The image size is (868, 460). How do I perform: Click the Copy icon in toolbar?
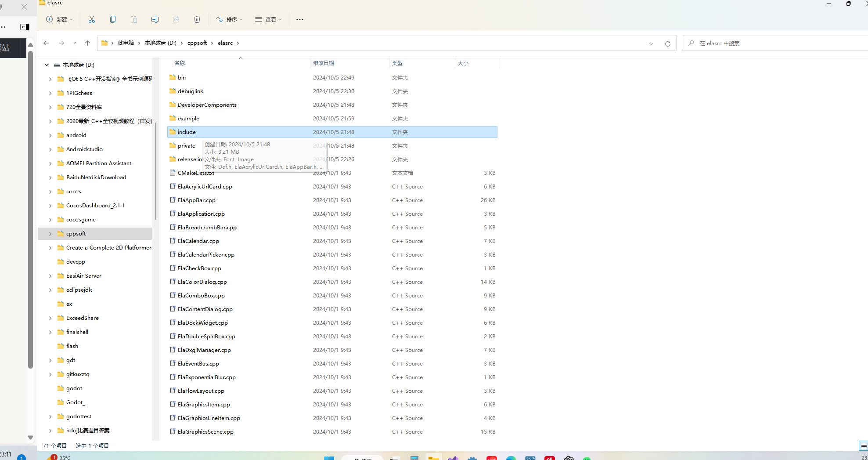[x=113, y=19]
